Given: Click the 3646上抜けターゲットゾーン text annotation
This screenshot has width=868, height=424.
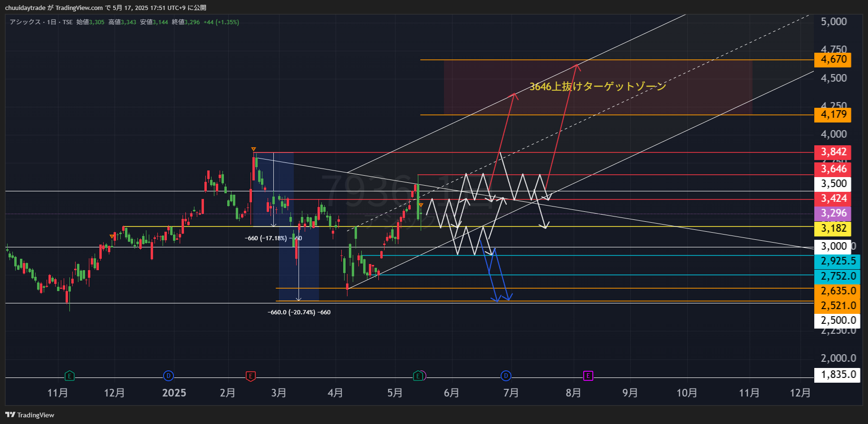Looking at the screenshot, I should (x=598, y=86).
